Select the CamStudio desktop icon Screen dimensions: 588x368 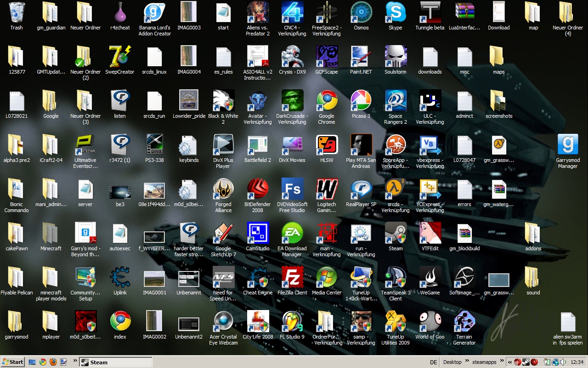pyautogui.click(x=258, y=234)
